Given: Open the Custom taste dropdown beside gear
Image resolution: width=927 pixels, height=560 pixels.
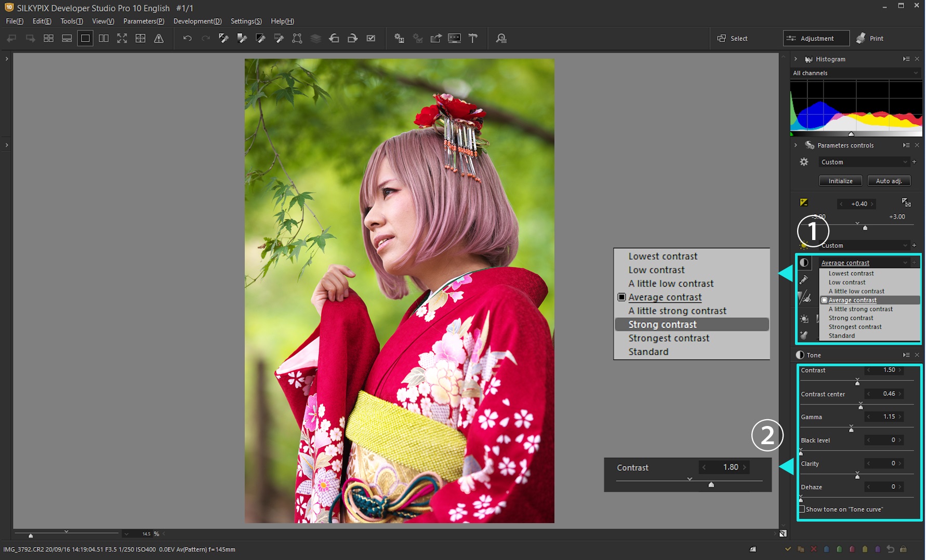Looking at the screenshot, I should point(864,162).
